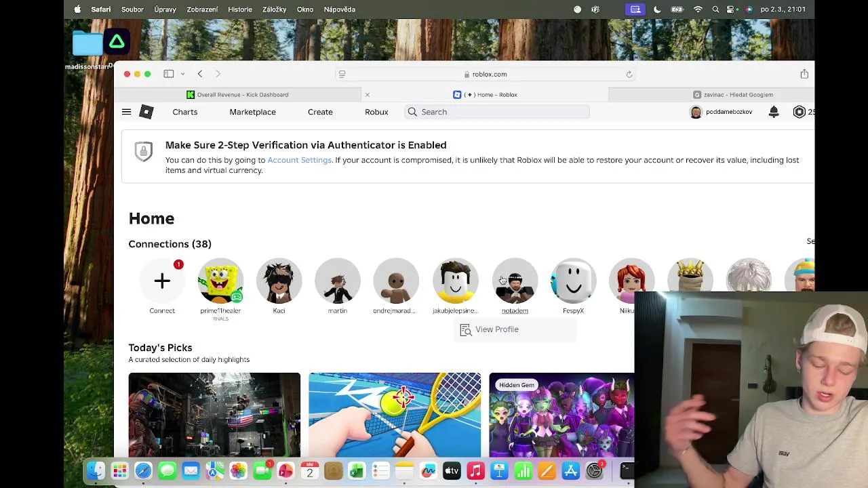The width and height of the screenshot is (868, 488).
Task: Open Kaci connection avatar
Action: 279,281
